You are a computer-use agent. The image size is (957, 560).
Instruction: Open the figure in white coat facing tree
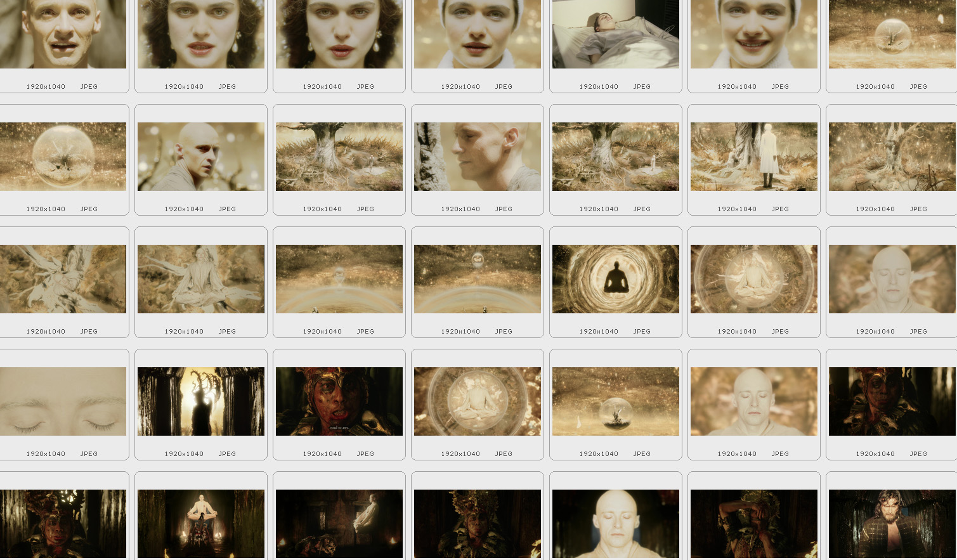(753, 157)
